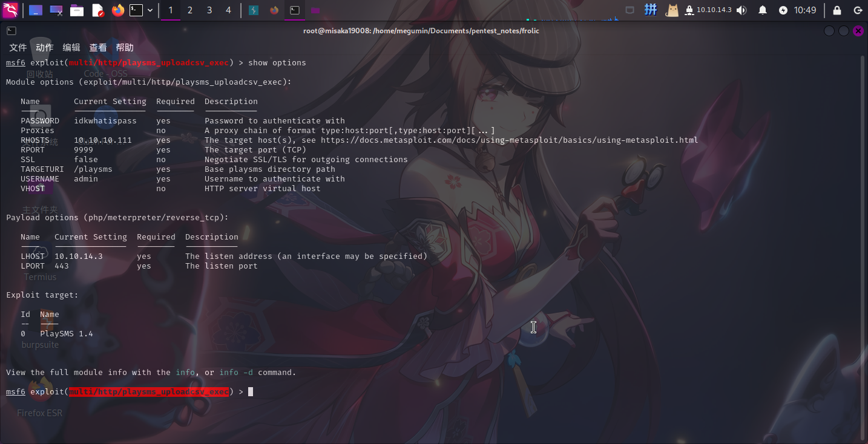Open the file manager launcher in panel

77,10
